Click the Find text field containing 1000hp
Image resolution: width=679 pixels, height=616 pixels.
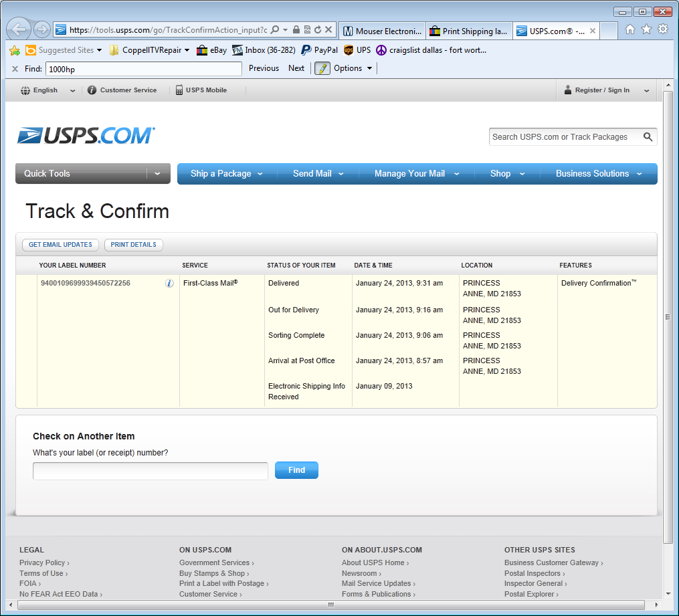pos(143,69)
